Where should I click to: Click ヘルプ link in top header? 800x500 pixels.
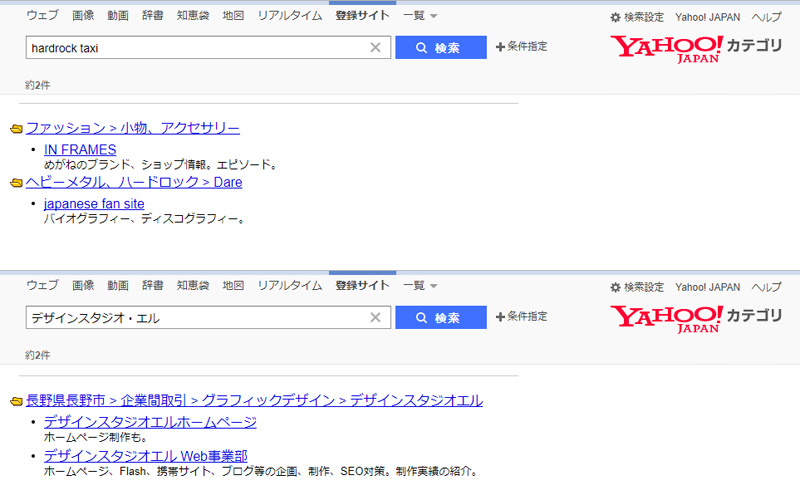coord(766,17)
